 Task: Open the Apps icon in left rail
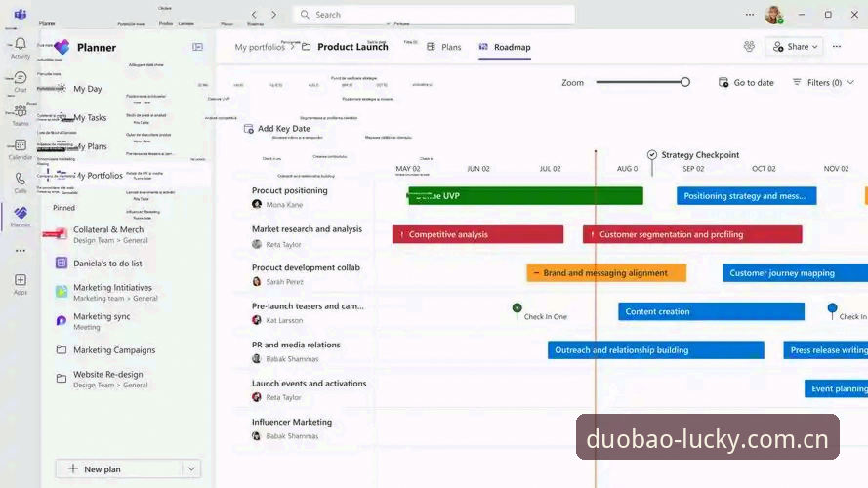[21, 280]
